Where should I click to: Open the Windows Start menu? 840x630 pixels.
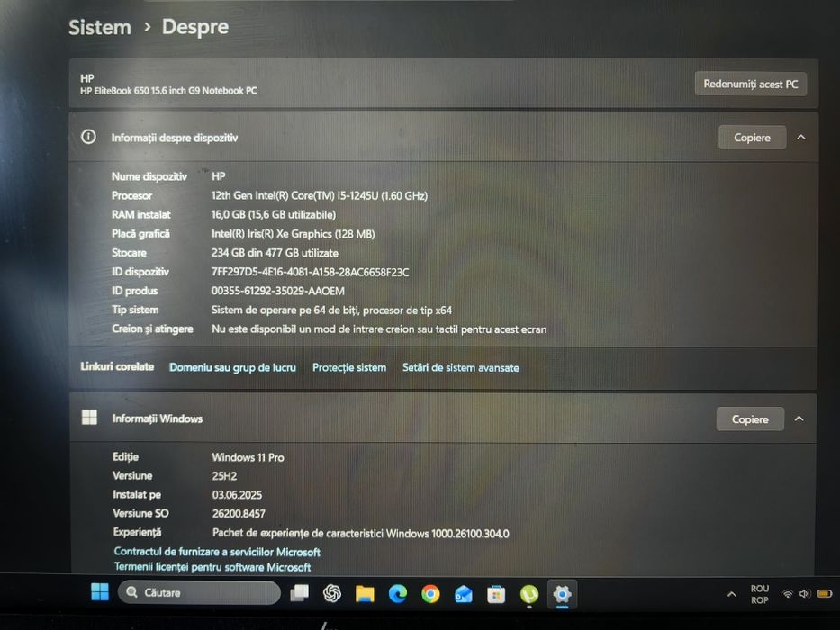click(100, 592)
